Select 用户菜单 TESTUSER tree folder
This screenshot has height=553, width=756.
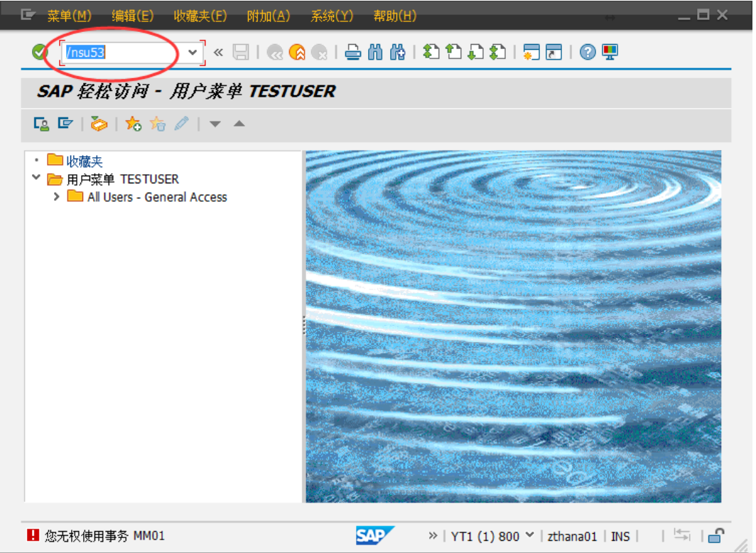pos(122,179)
